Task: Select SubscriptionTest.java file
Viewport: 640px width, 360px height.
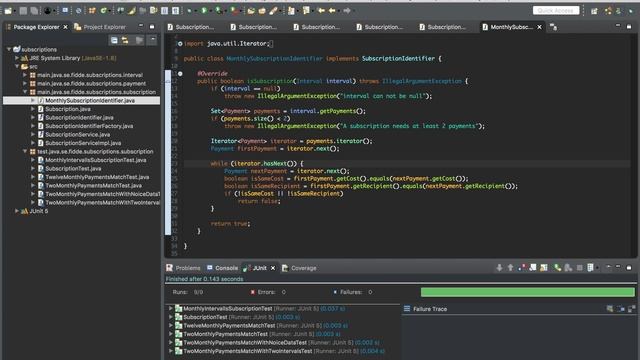Action: 73,169
